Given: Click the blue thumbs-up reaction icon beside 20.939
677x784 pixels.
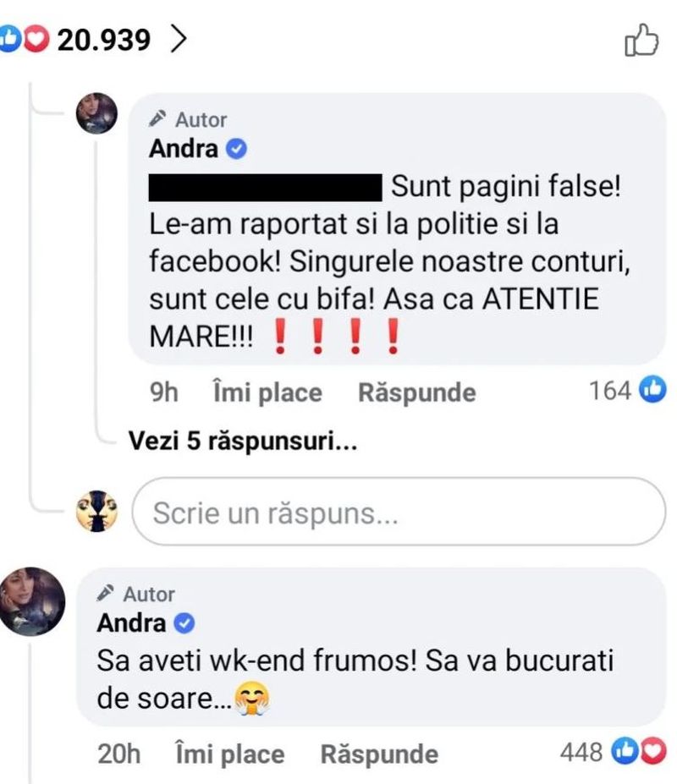Looking at the screenshot, I should tap(12, 36).
